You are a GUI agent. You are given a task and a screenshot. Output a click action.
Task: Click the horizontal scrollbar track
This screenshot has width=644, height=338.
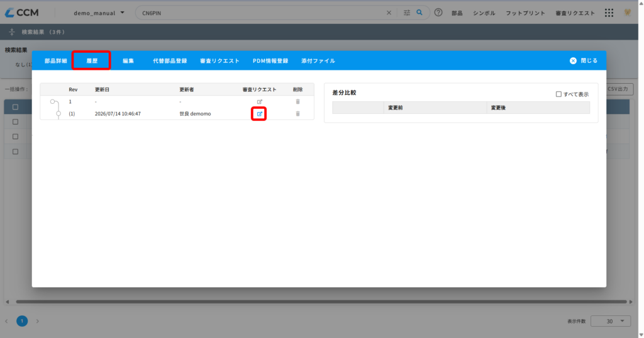(x=321, y=302)
